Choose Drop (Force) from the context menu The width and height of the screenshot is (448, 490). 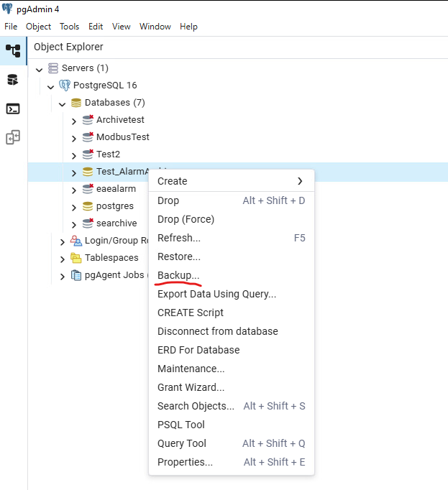(x=232, y=219)
